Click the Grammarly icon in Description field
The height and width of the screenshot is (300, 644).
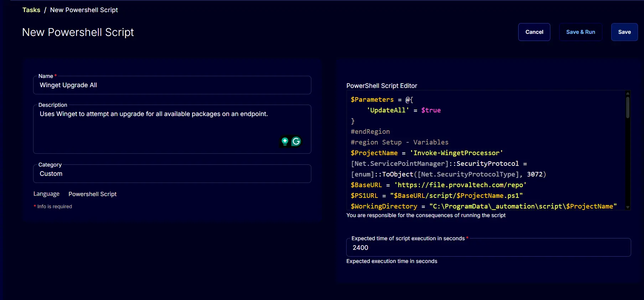296,142
